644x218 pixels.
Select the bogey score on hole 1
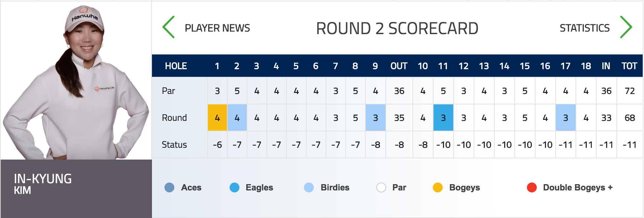pyautogui.click(x=217, y=118)
